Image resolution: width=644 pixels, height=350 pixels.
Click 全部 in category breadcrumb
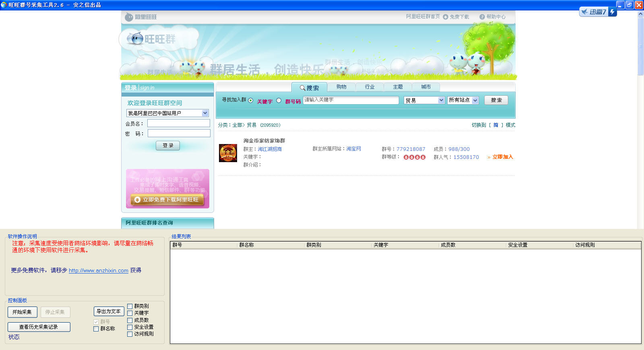(237, 125)
